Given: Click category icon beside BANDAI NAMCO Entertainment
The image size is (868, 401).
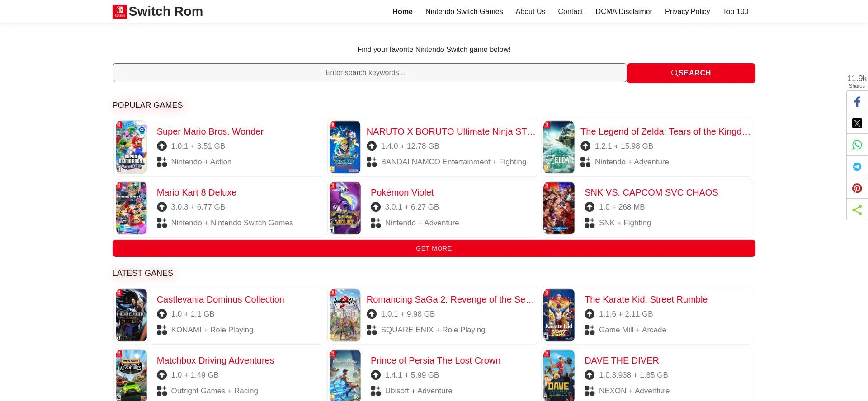Looking at the screenshot, I should click(x=372, y=162).
